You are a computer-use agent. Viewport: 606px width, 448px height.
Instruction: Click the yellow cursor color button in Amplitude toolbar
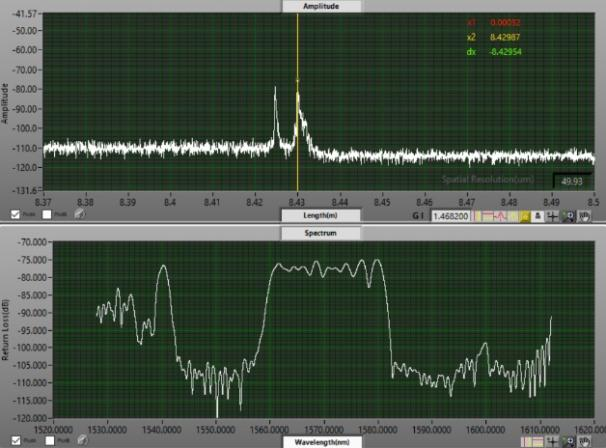(522, 215)
